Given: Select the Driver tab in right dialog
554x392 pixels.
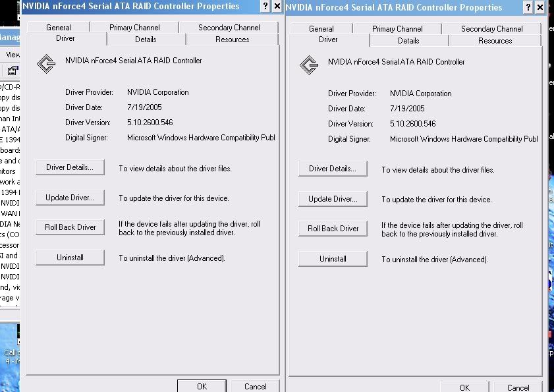Looking at the screenshot, I should [328, 40].
